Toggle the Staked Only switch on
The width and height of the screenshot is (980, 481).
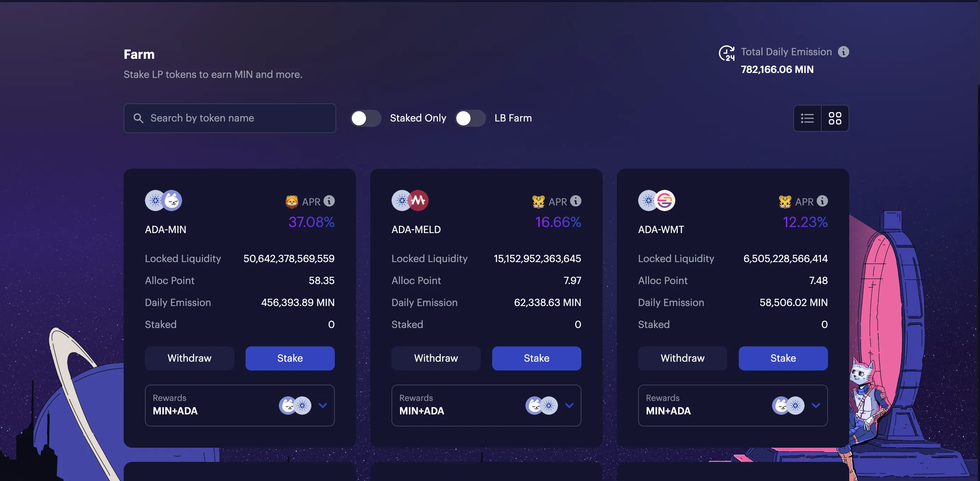[x=366, y=118]
